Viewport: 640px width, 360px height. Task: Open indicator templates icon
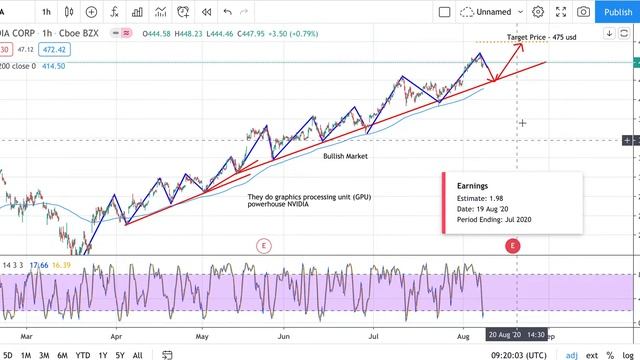(x=160, y=12)
